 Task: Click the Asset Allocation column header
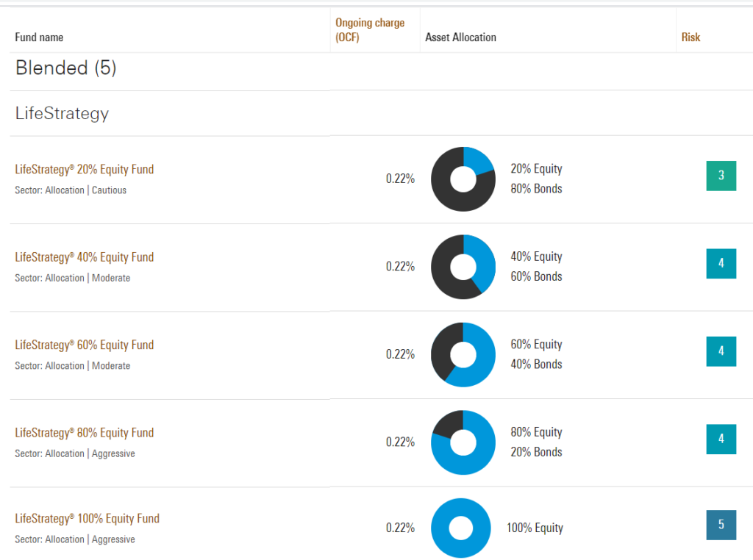tap(460, 37)
